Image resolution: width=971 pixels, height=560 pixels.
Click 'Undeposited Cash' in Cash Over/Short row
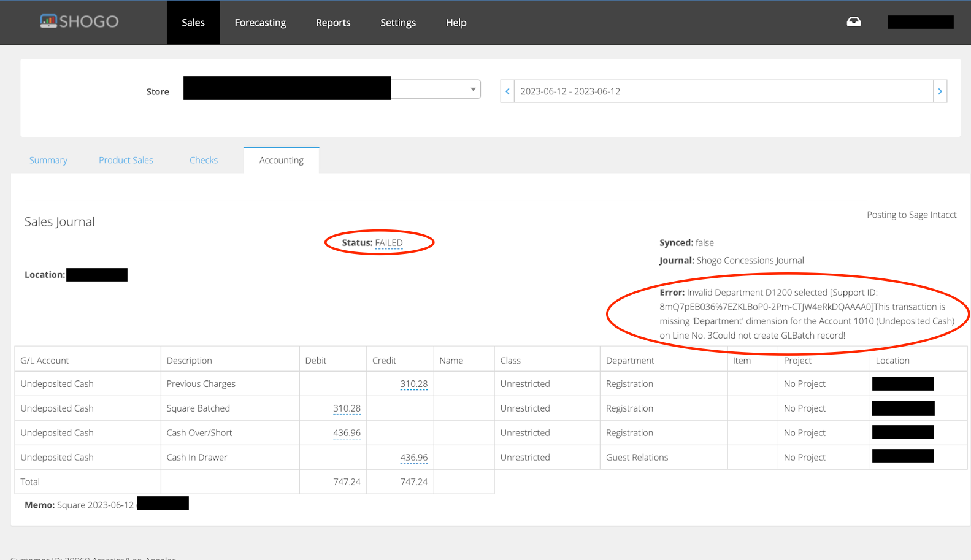57,433
